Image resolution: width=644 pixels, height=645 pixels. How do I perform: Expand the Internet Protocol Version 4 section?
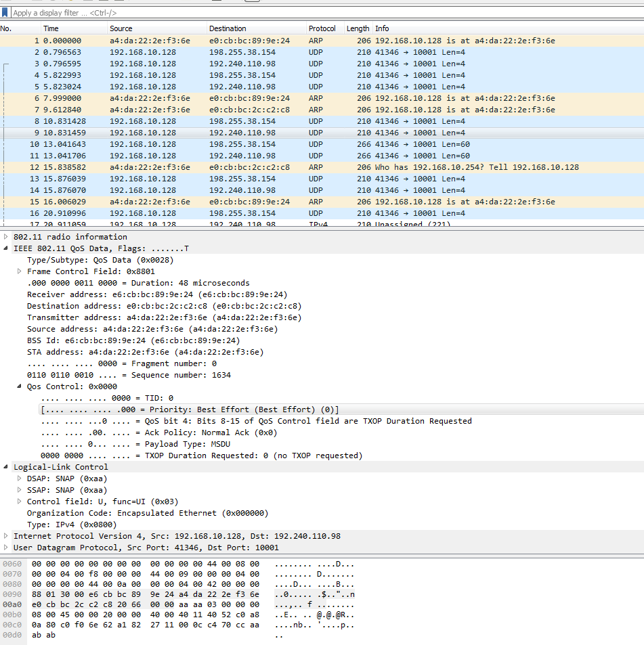[6, 536]
